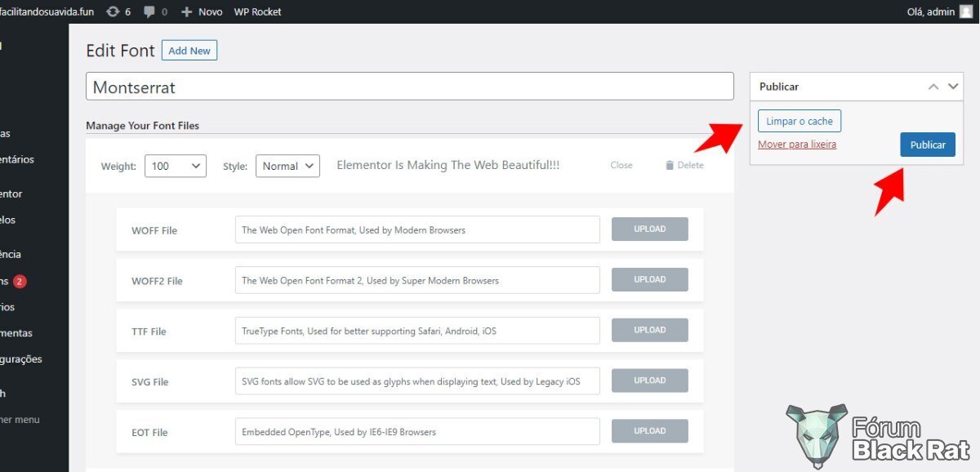
Task: Open WP Rocket menu in admin bar
Action: pyautogui.click(x=258, y=11)
